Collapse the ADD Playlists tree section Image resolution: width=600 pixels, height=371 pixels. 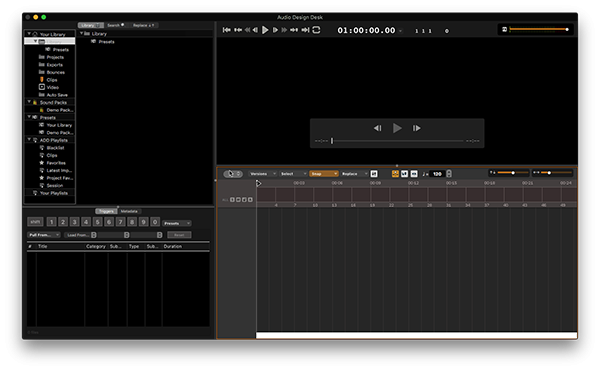pyautogui.click(x=29, y=140)
